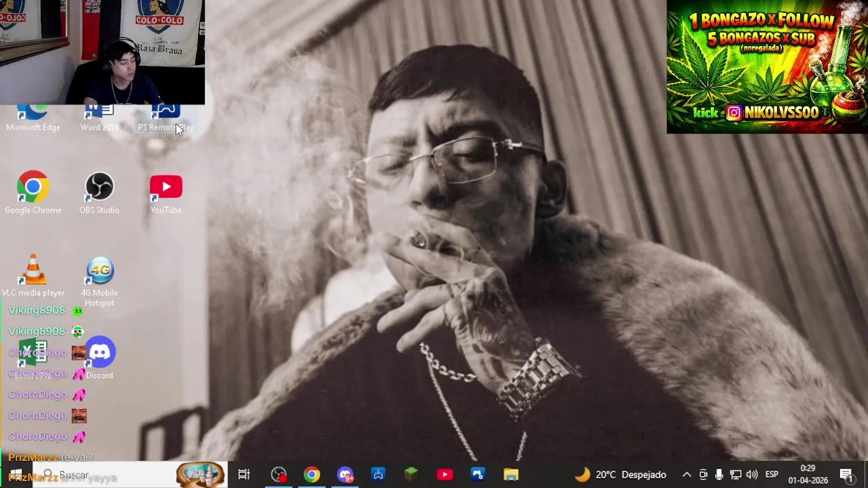Open File Explorer from the taskbar
The image size is (868, 488).
[511, 474]
